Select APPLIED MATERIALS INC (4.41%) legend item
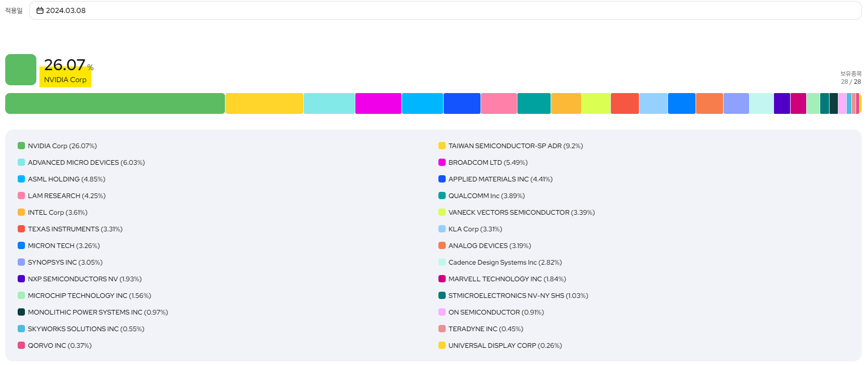This screenshot has height=365, width=868. pyautogui.click(x=496, y=179)
